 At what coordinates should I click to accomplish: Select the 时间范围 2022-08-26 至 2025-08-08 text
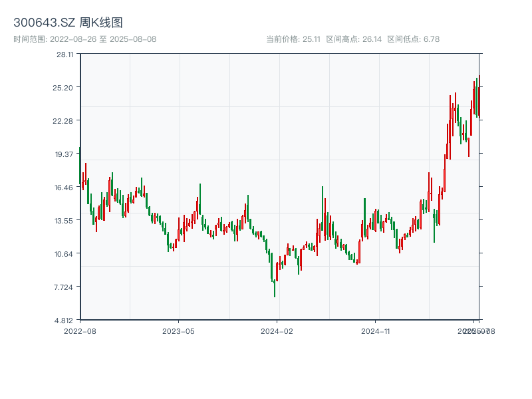(85, 39)
